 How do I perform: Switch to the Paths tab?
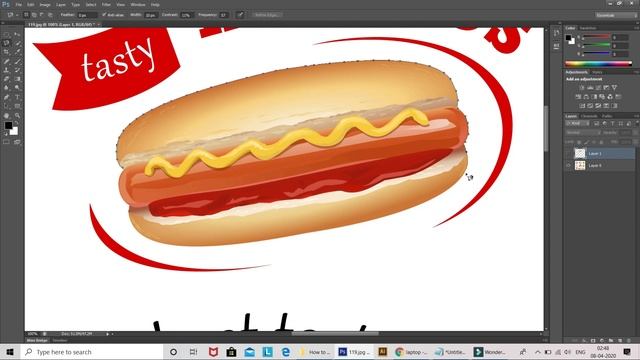coord(607,116)
